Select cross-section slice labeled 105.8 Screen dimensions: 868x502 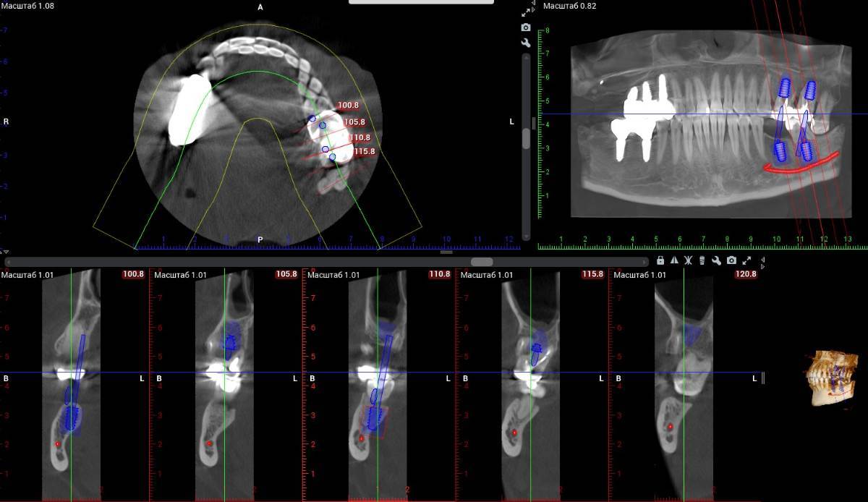[x=286, y=275]
